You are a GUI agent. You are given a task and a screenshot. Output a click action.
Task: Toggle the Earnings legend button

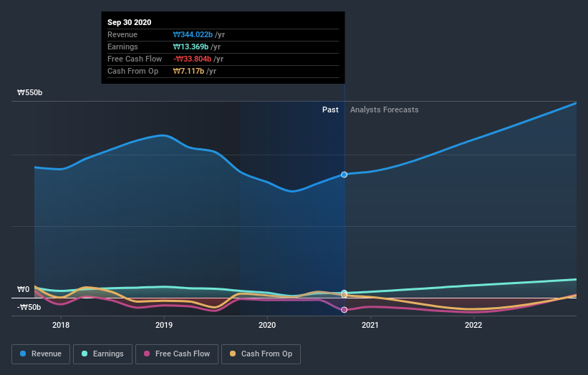pos(102,354)
